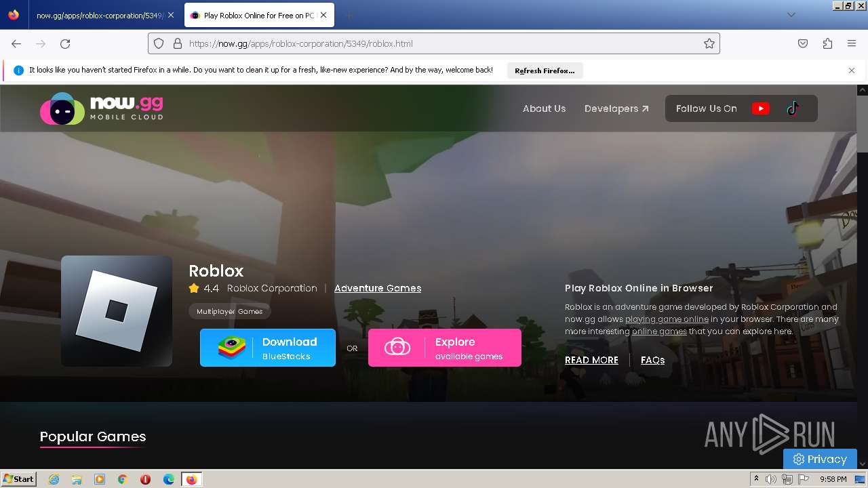The height and width of the screenshot is (488, 868).
Task: Open the TikTok icon link
Action: (793, 108)
